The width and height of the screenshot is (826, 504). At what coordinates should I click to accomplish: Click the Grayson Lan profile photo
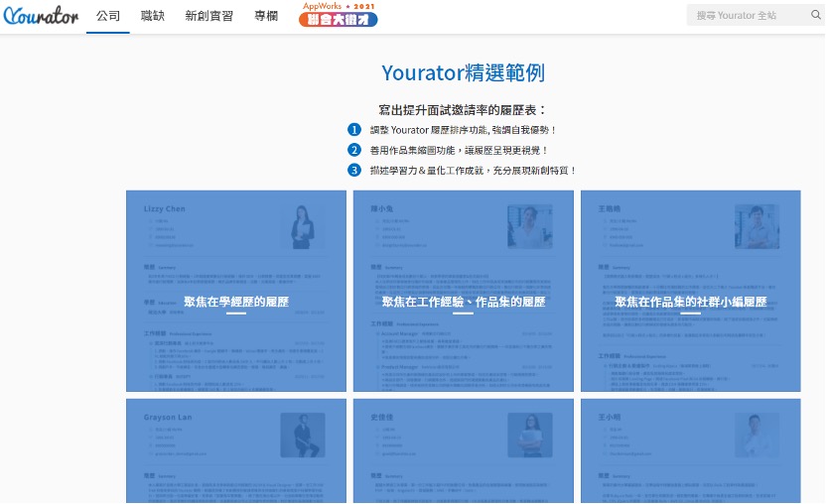pyautogui.click(x=303, y=435)
